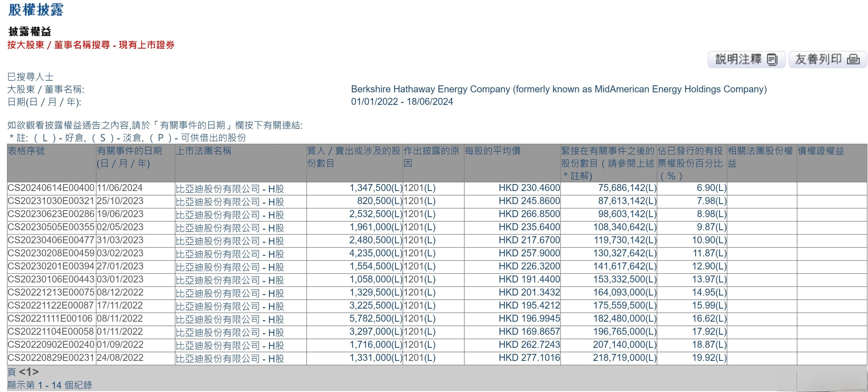Click page number 1 in pager
Viewport: 868px width, 392px height.
[x=29, y=372]
